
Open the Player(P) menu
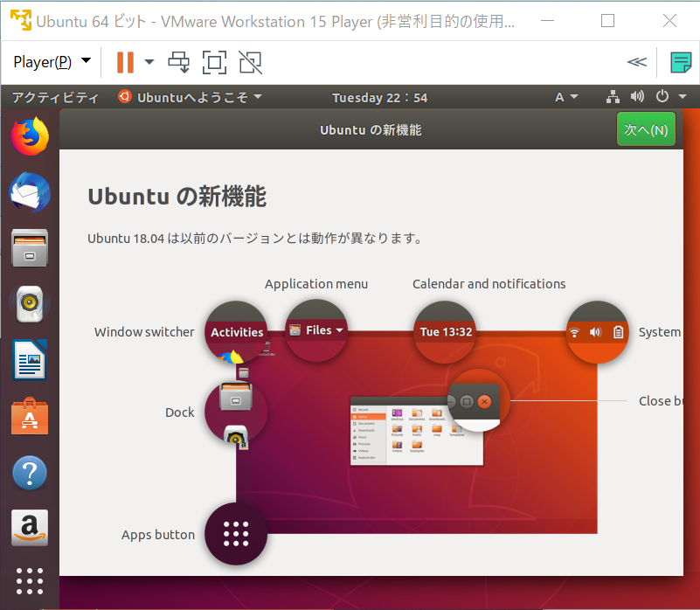[x=52, y=62]
